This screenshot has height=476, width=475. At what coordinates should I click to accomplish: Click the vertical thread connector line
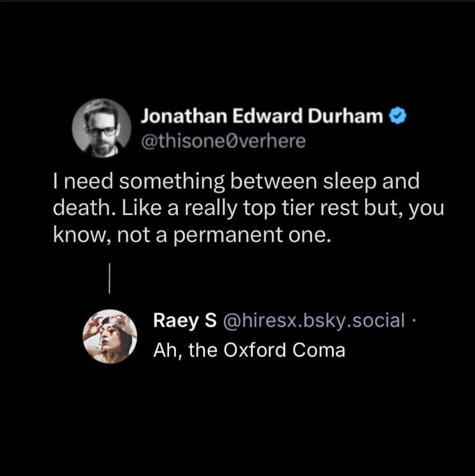pyautogui.click(x=109, y=278)
